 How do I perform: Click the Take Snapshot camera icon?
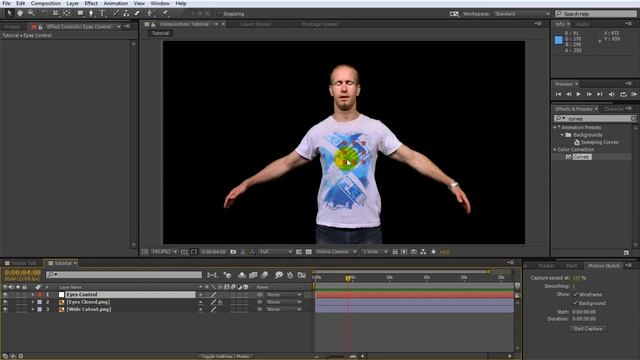[x=233, y=252]
